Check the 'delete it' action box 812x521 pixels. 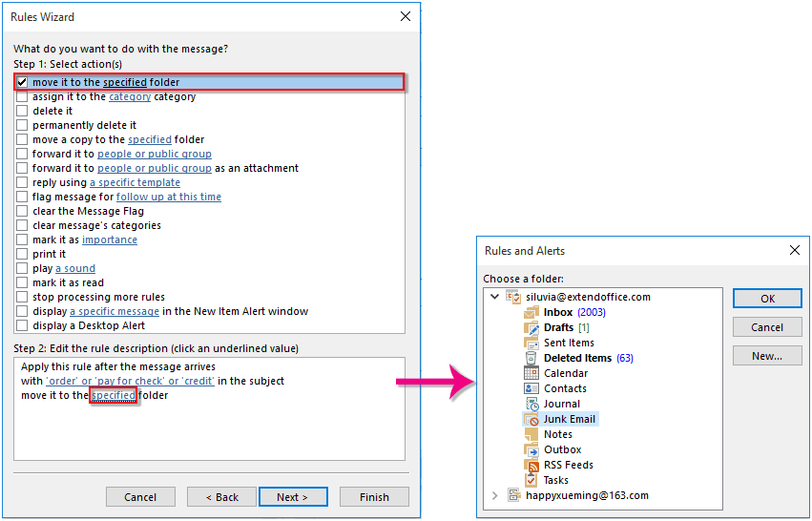[x=22, y=111]
